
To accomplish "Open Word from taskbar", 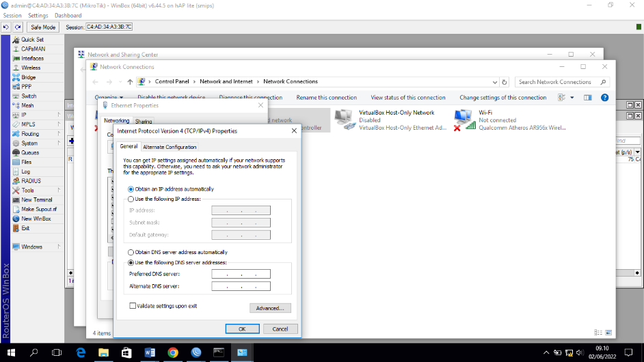I will click(150, 352).
